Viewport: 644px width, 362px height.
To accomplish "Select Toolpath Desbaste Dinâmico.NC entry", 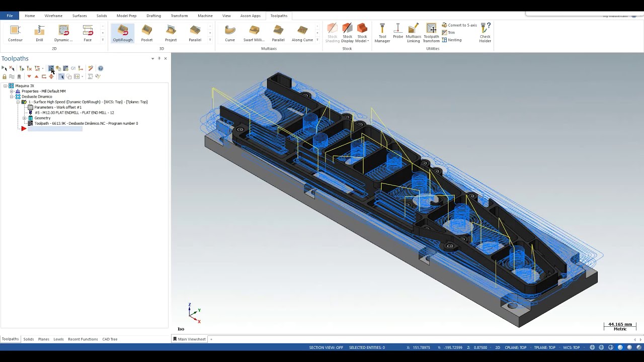I will [86, 123].
